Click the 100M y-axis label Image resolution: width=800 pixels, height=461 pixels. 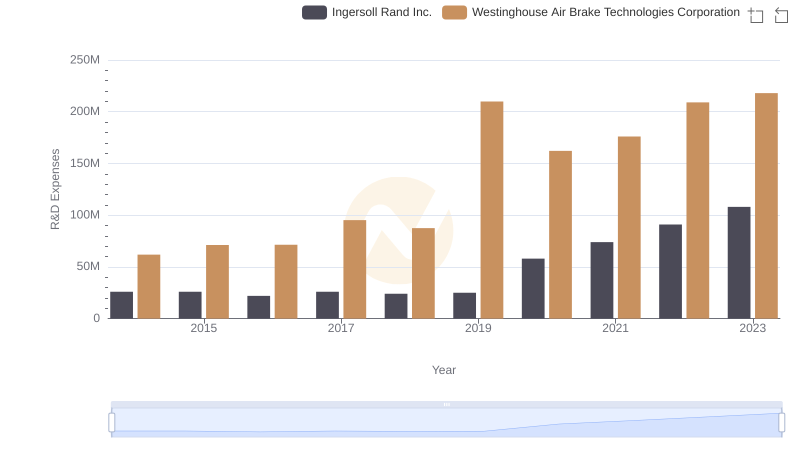pyautogui.click(x=85, y=215)
